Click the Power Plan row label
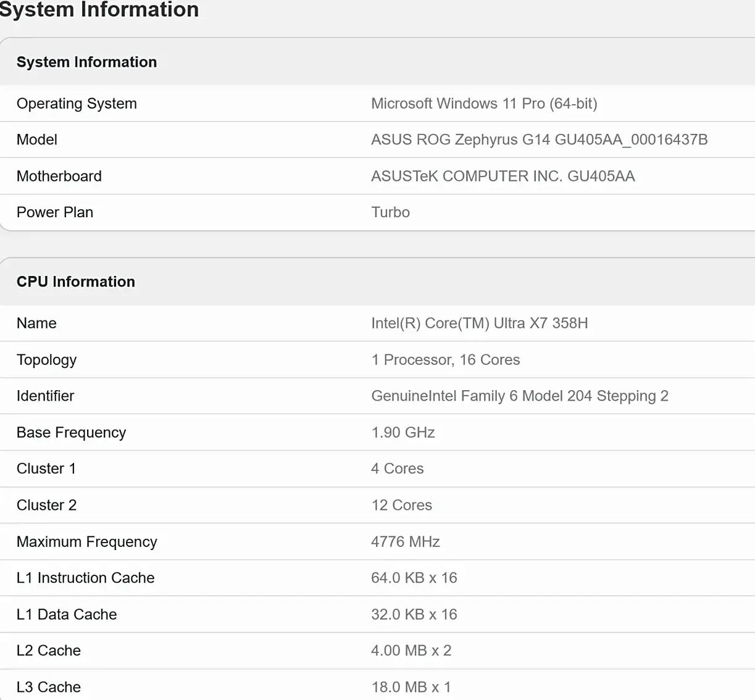Viewport: 755px width, 700px height. coord(55,212)
